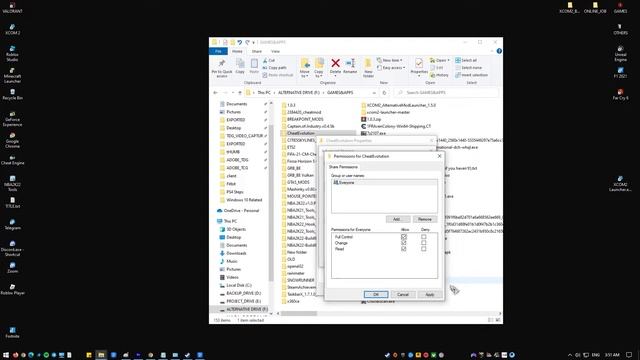Viewport: 640px width, 360px height.
Task: Check the Deny checkbox for Full Control
Action: click(424, 237)
